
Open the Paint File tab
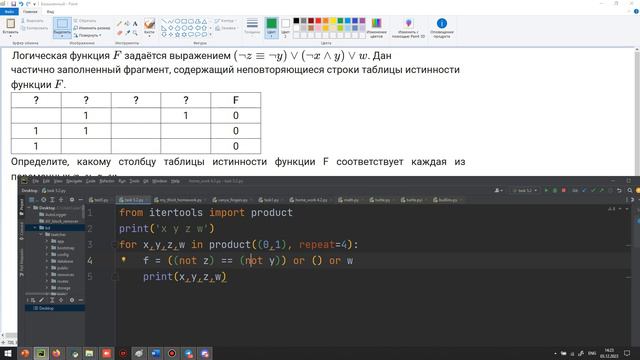pos(9,12)
